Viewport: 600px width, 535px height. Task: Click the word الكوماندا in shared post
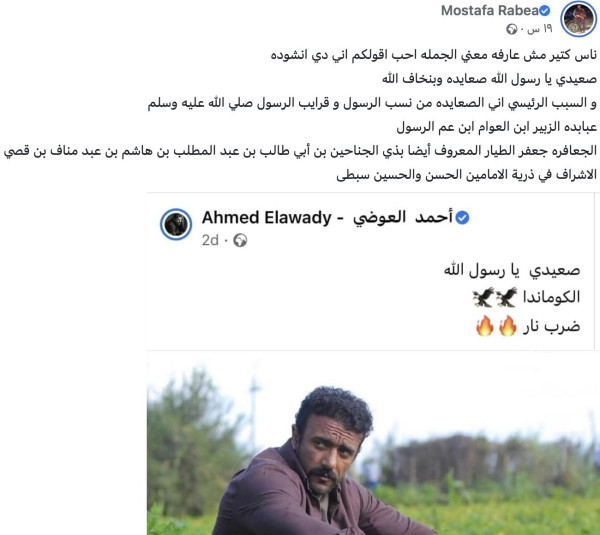click(551, 297)
